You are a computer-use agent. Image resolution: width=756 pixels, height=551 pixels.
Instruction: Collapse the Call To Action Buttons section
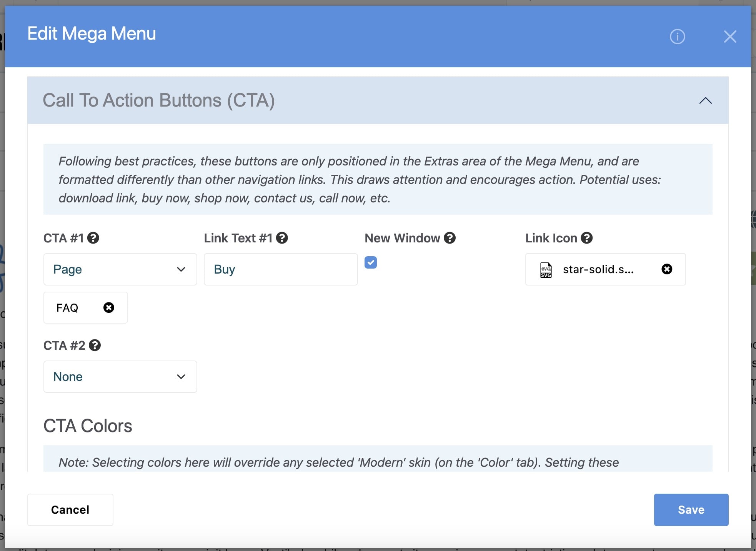pos(705,101)
